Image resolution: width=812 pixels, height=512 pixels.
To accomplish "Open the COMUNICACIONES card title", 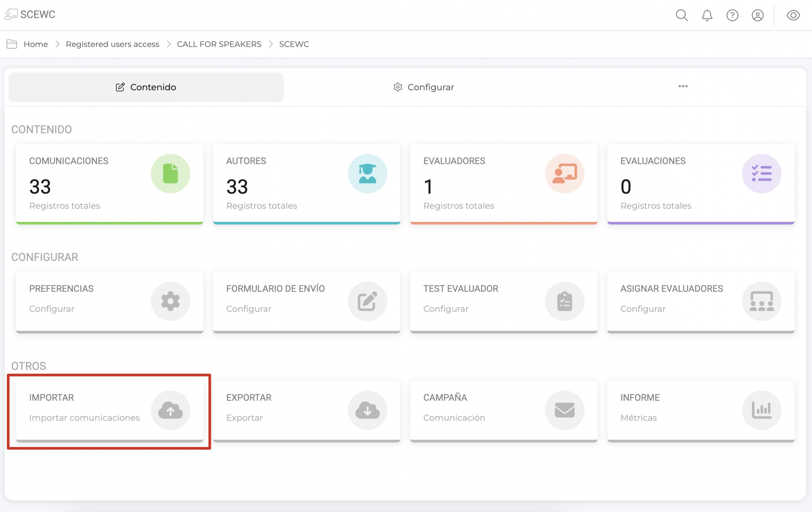I will click(69, 161).
